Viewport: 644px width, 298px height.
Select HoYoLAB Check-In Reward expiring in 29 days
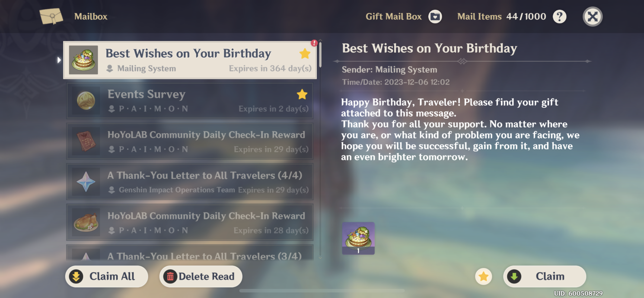pos(190,141)
